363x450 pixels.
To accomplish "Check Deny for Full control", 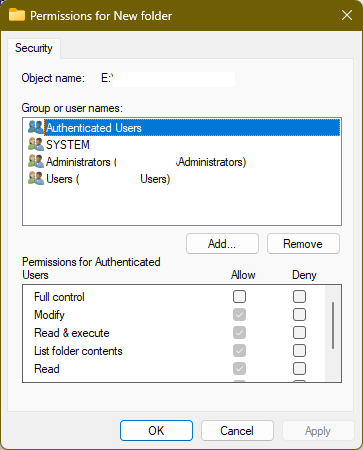I will (299, 296).
